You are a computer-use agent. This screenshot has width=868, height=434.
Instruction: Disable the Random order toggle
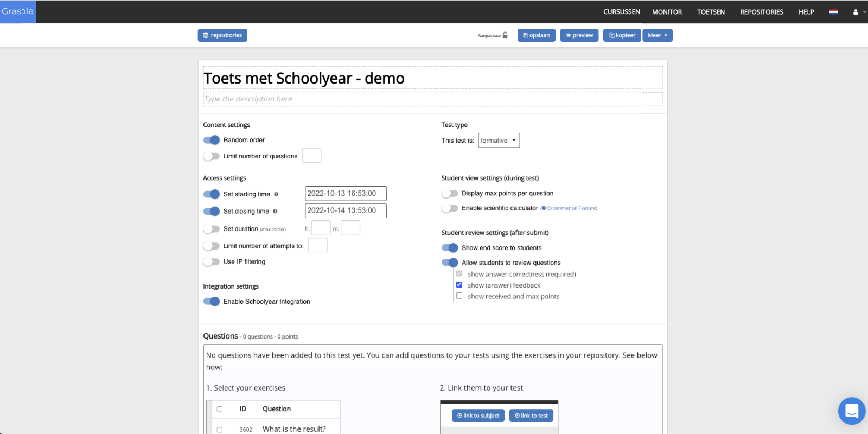tap(212, 140)
